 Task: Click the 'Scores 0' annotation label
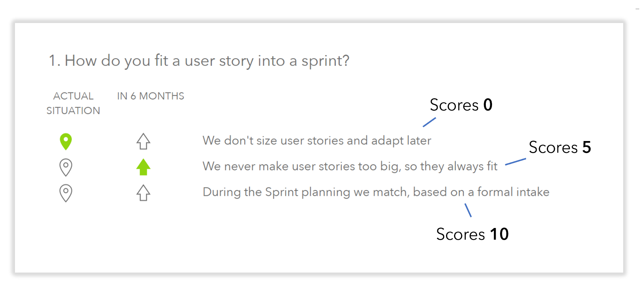pos(461,105)
